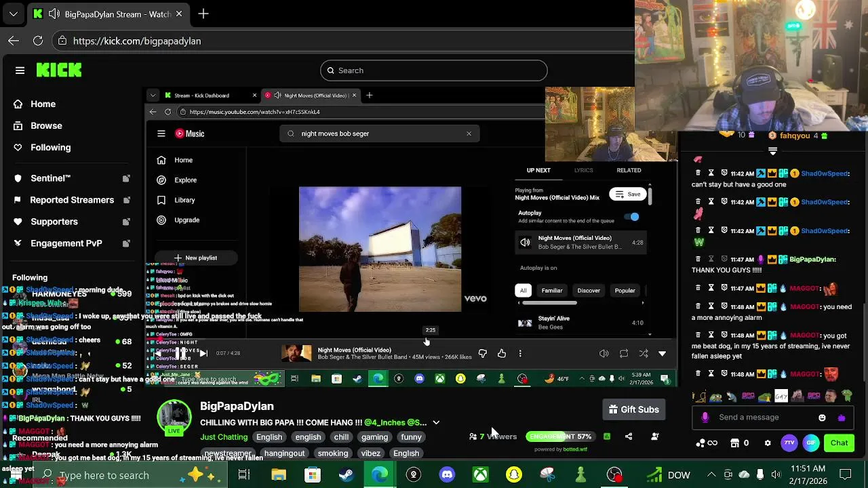Open a new browser tab
The width and height of the screenshot is (868, 488).
(x=203, y=14)
